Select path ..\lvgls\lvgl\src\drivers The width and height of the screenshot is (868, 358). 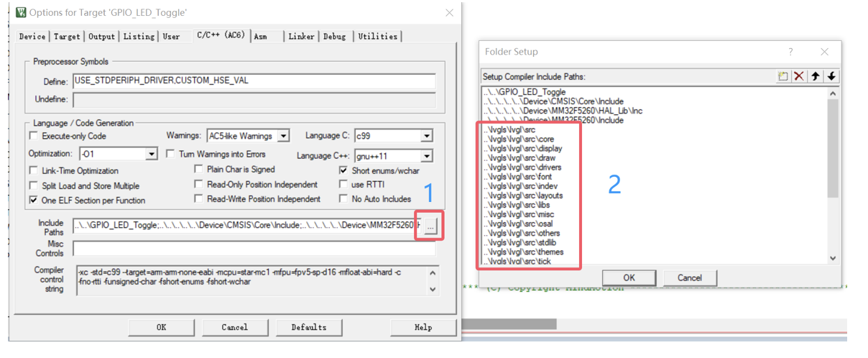click(522, 167)
